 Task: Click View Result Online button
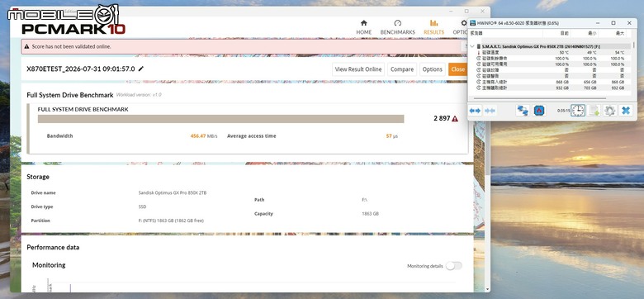pyautogui.click(x=358, y=69)
